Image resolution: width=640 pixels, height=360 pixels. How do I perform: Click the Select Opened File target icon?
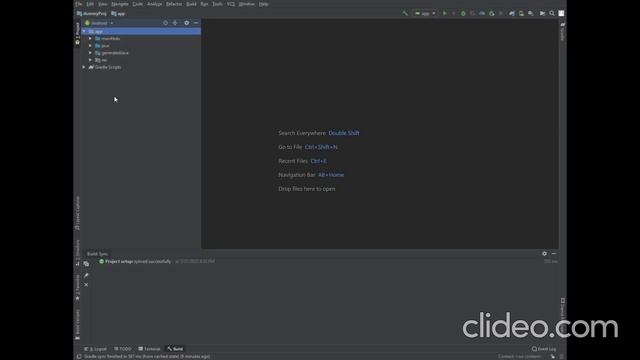pos(165,23)
